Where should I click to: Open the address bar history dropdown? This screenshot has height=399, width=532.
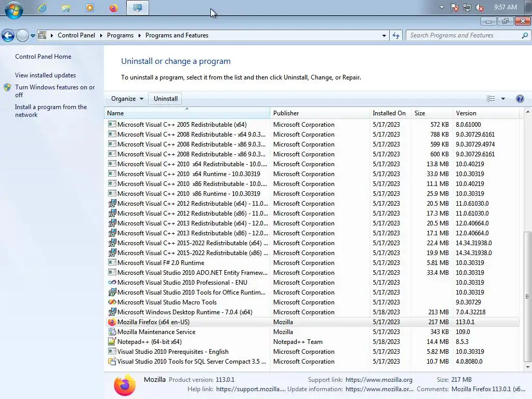(384, 36)
